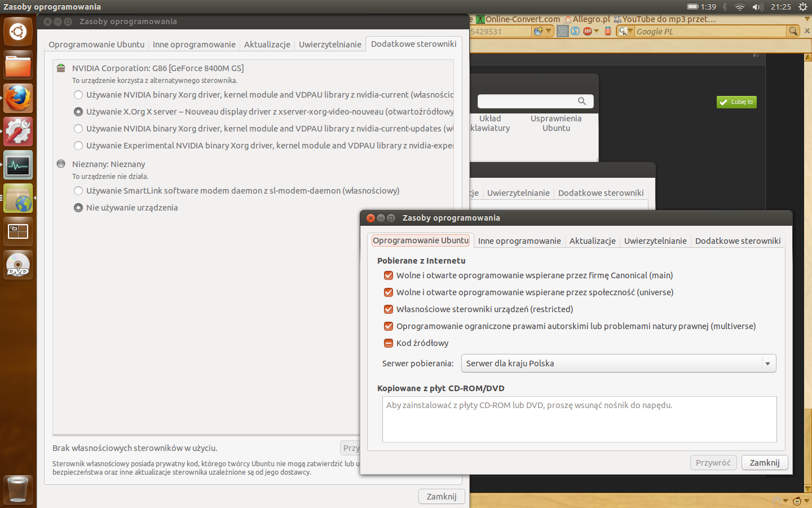This screenshot has height=508, width=812.
Task: Switch to Uwierzytelnianie tab in front dialog
Action: pos(655,241)
